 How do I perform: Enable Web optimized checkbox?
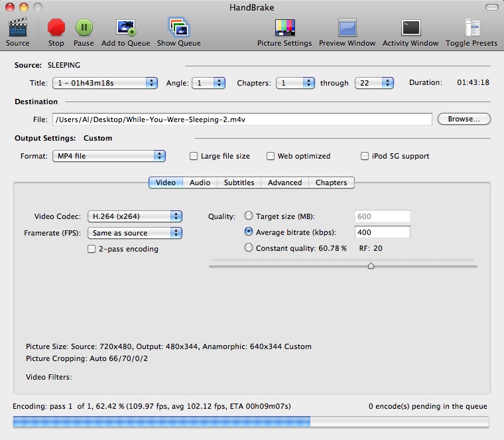(271, 156)
